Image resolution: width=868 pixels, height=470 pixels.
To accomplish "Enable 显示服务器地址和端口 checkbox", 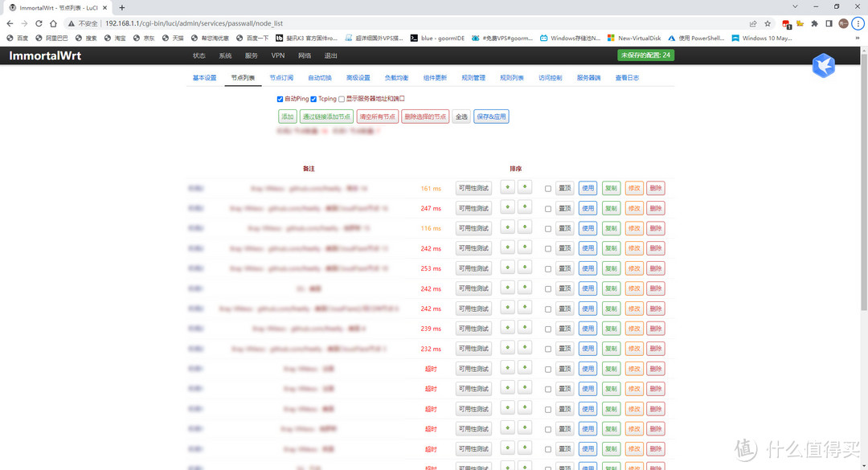I will coord(342,99).
